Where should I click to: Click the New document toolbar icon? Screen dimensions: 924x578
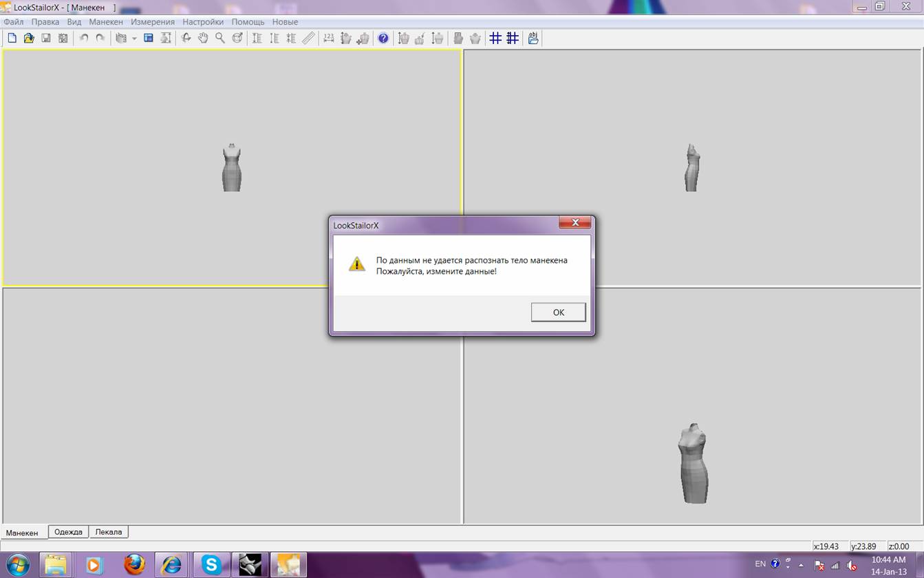tap(12, 39)
